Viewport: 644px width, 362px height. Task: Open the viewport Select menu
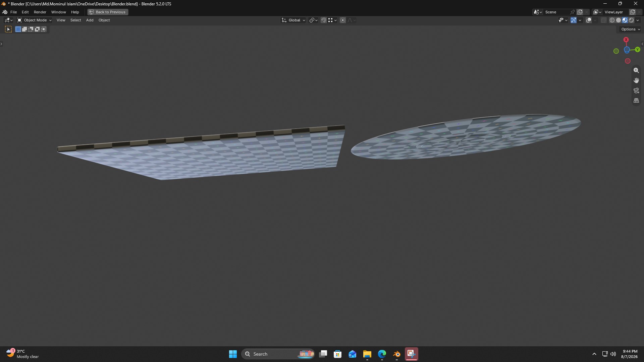tap(75, 20)
